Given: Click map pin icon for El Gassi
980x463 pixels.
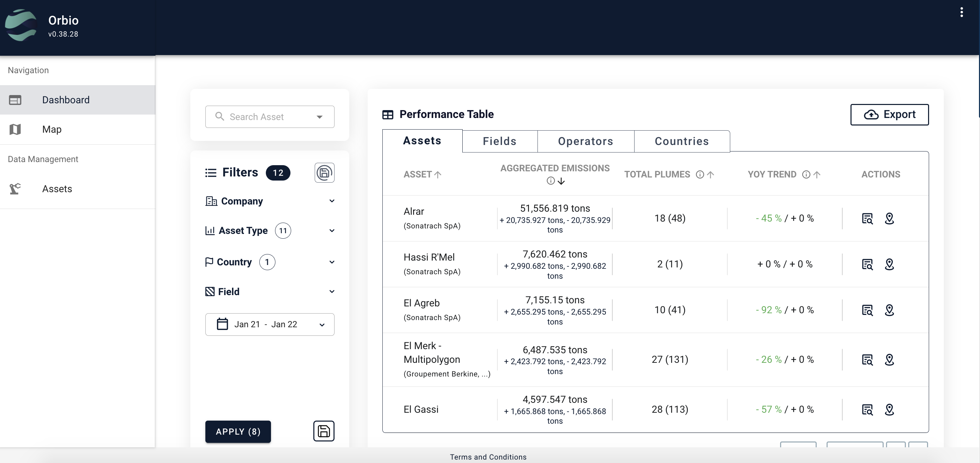Looking at the screenshot, I should (889, 410).
